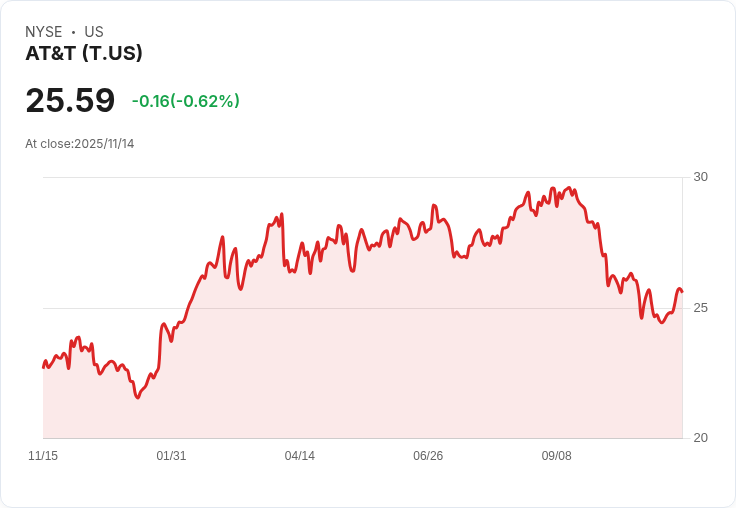Click the US market label
Image resolution: width=736 pixels, height=508 pixels.
click(94, 32)
